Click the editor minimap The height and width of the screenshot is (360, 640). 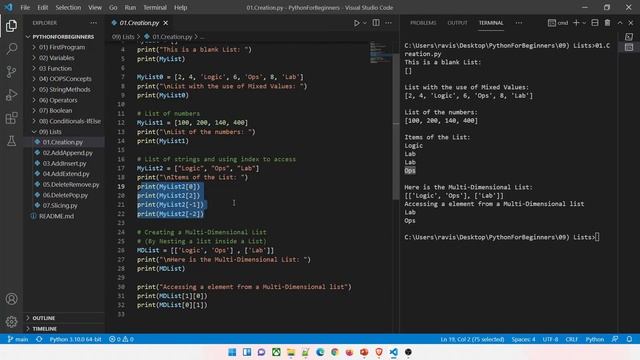coord(380,52)
